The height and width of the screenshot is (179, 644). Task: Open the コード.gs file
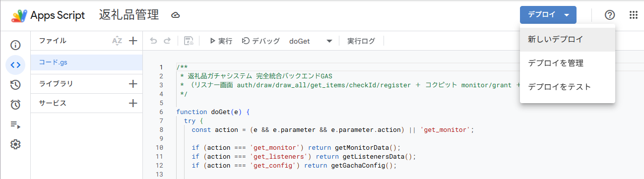(x=86, y=62)
